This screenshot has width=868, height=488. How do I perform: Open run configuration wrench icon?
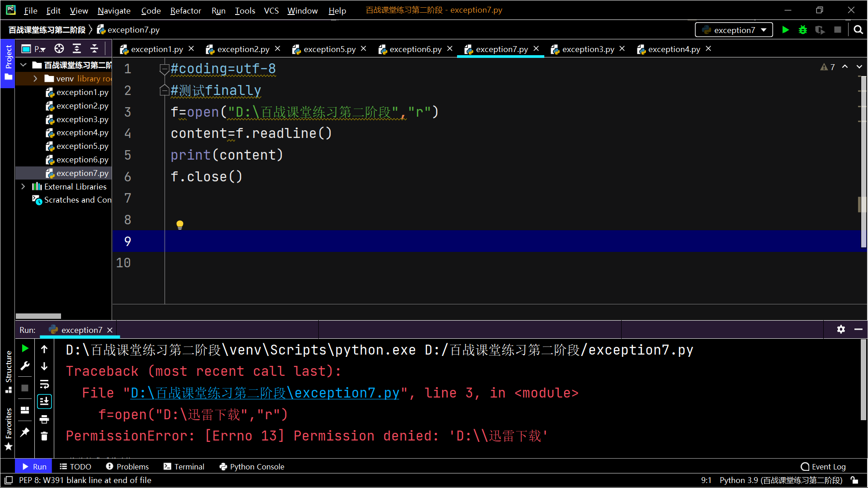25,366
